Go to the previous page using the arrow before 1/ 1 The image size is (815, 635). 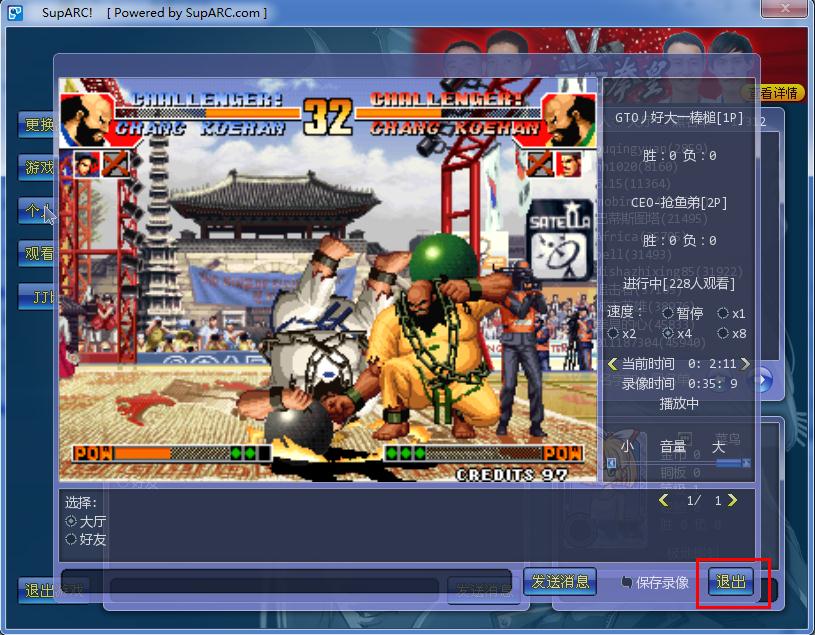[x=664, y=500]
